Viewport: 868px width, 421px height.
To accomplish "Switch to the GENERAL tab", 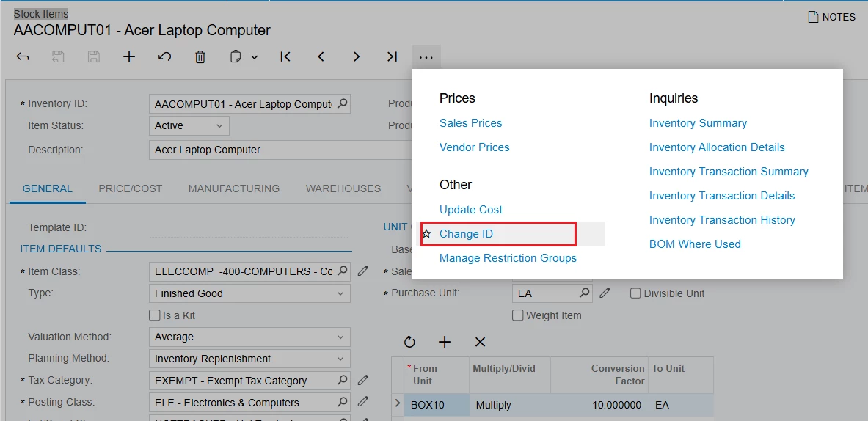I will coord(47,188).
